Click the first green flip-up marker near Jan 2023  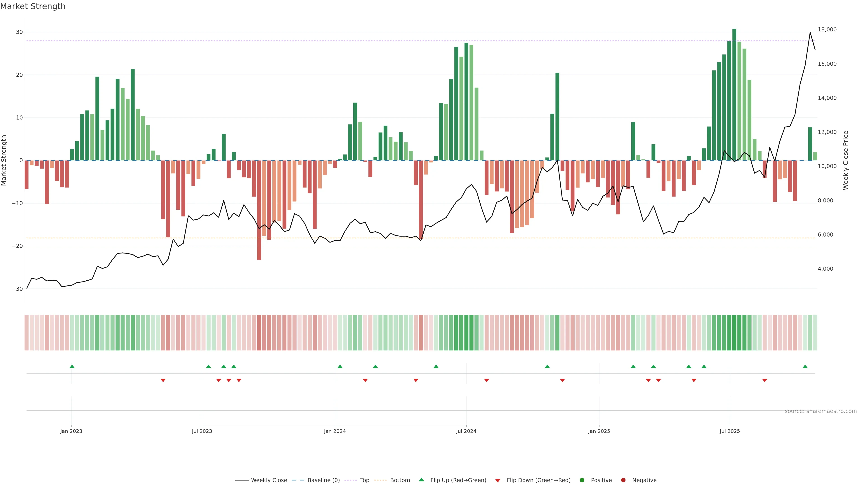coord(72,366)
